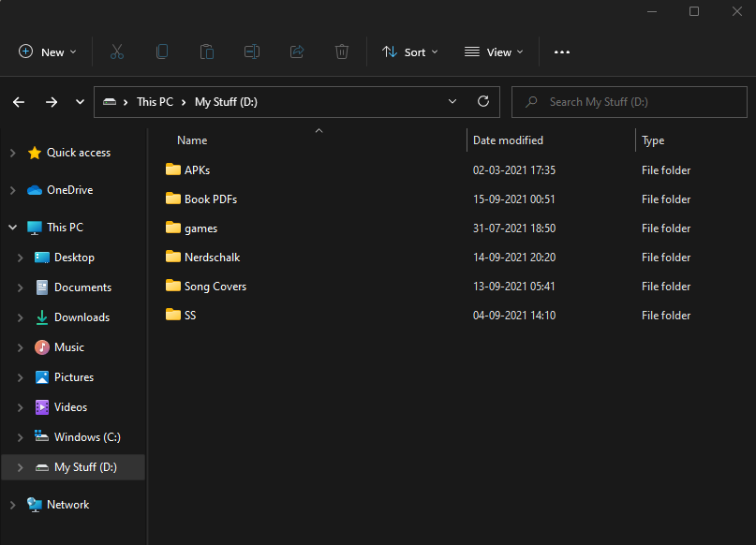The image size is (756, 545).
Task: Open the View layout dropdown
Action: (x=495, y=52)
